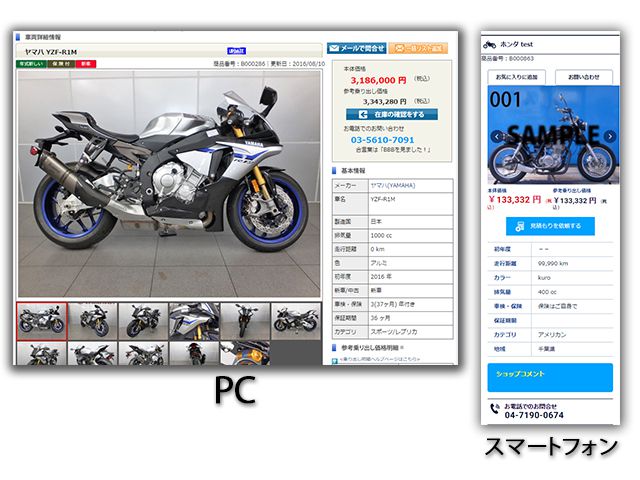Click the smartphone SAMPLE motorcycle photo

[553, 135]
